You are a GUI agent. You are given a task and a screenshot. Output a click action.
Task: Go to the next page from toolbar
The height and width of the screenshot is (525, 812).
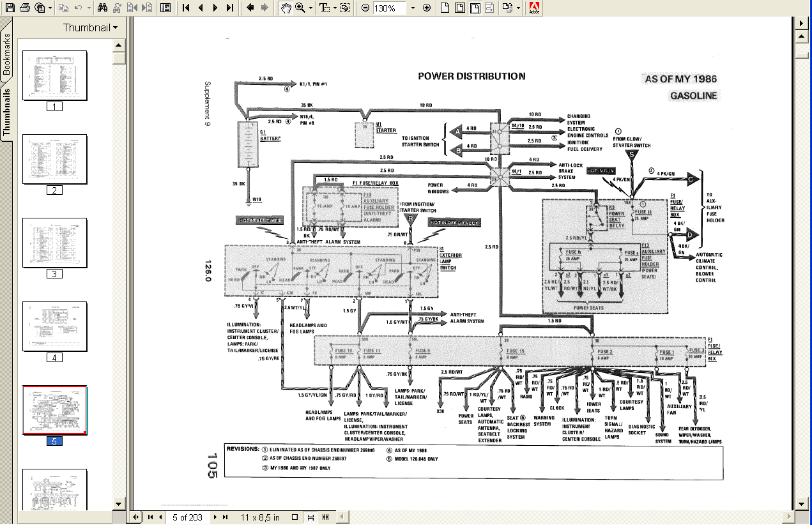tap(215, 8)
